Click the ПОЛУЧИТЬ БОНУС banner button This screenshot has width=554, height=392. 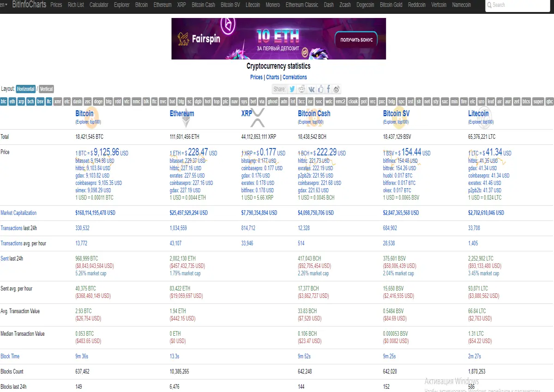(356, 40)
